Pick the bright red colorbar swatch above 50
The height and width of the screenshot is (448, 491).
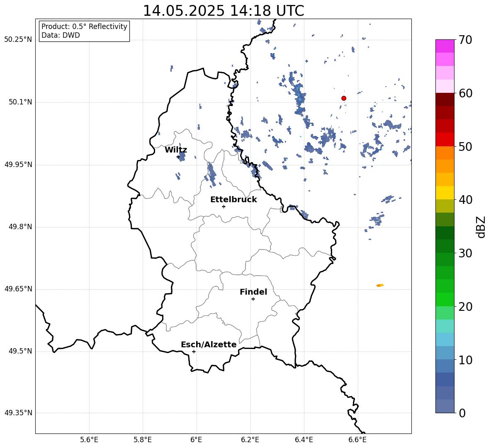tap(445, 140)
